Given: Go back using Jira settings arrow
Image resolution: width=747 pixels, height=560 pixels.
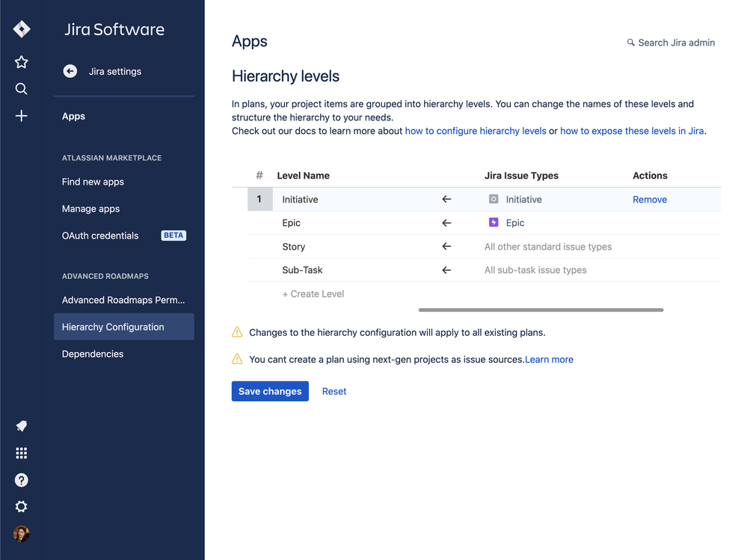Looking at the screenshot, I should (70, 72).
